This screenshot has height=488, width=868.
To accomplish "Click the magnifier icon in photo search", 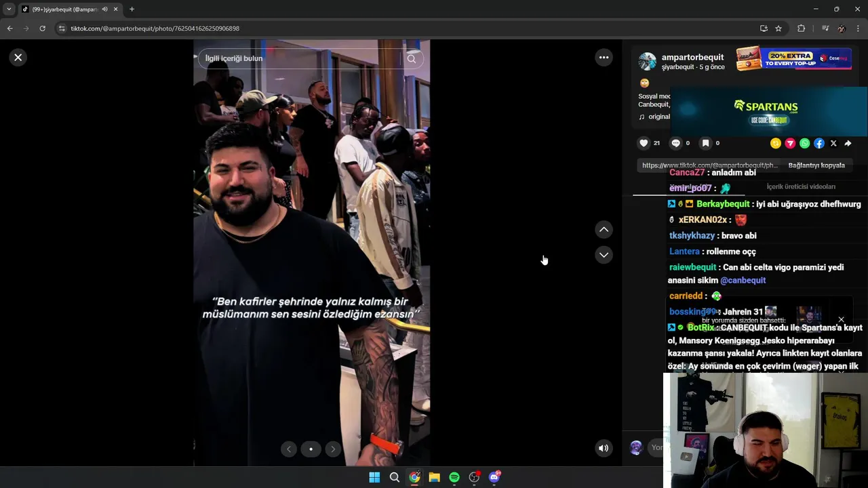I will (x=412, y=58).
